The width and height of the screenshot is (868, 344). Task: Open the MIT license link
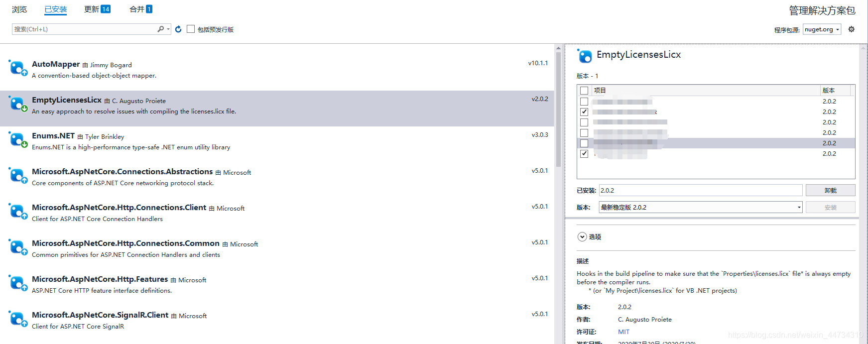click(623, 332)
